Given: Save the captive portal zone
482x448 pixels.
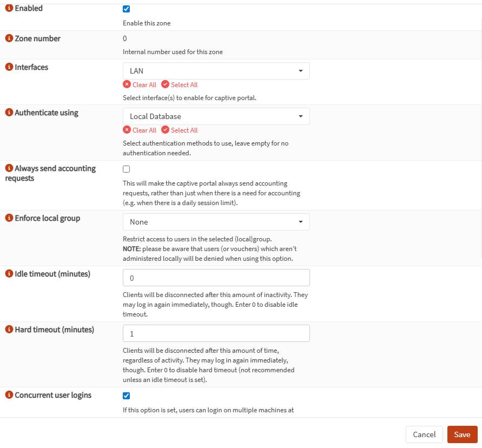Looking at the screenshot, I should click(x=462, y=434).
